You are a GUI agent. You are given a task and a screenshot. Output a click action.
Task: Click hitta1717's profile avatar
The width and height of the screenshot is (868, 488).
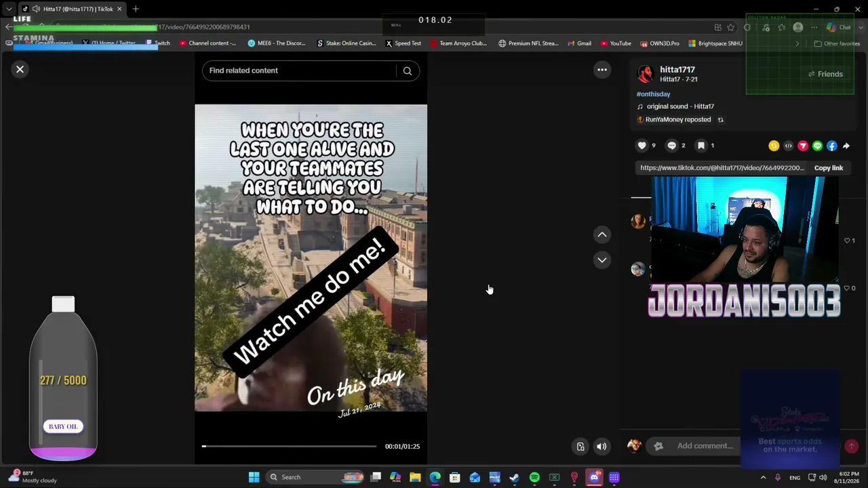(645, 74)
